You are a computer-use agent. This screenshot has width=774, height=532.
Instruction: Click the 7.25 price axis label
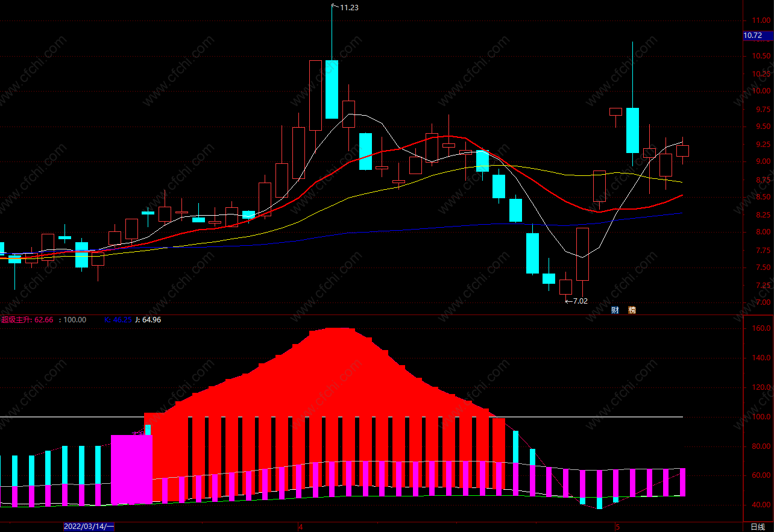point(764,286)
